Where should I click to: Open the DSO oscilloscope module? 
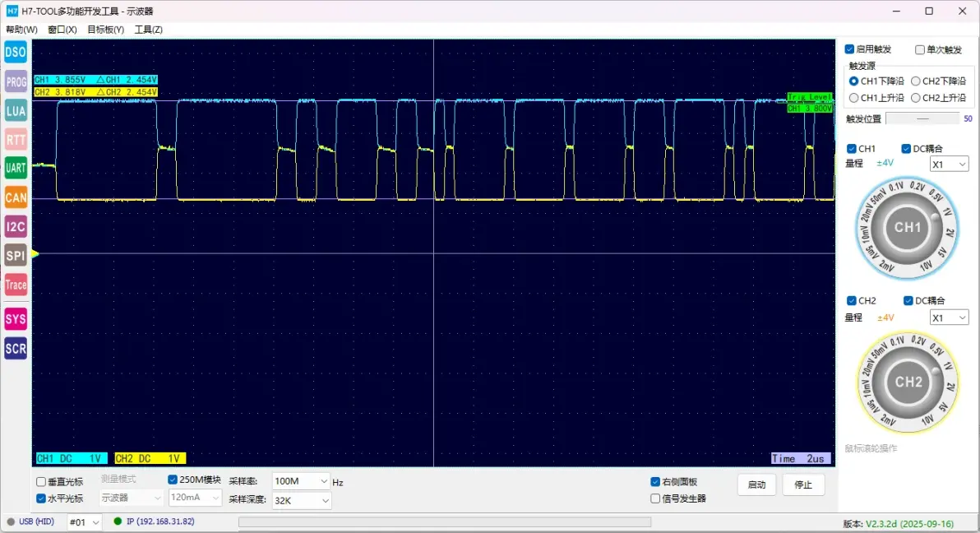click(x=16, y=53)
